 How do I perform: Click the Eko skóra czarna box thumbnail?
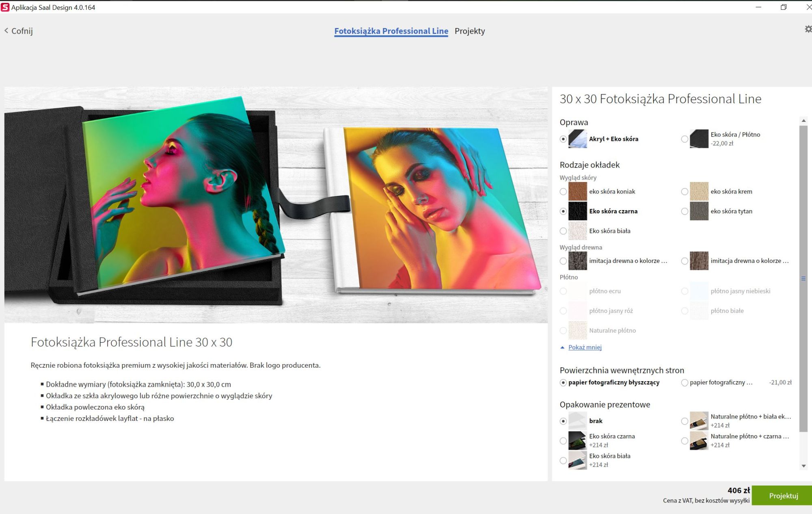point(577,441)
